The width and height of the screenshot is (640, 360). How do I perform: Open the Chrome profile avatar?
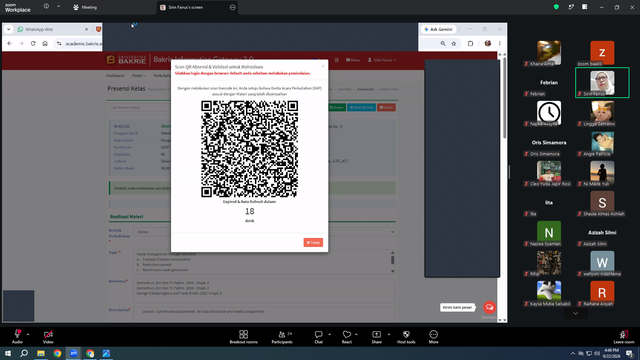488,43
